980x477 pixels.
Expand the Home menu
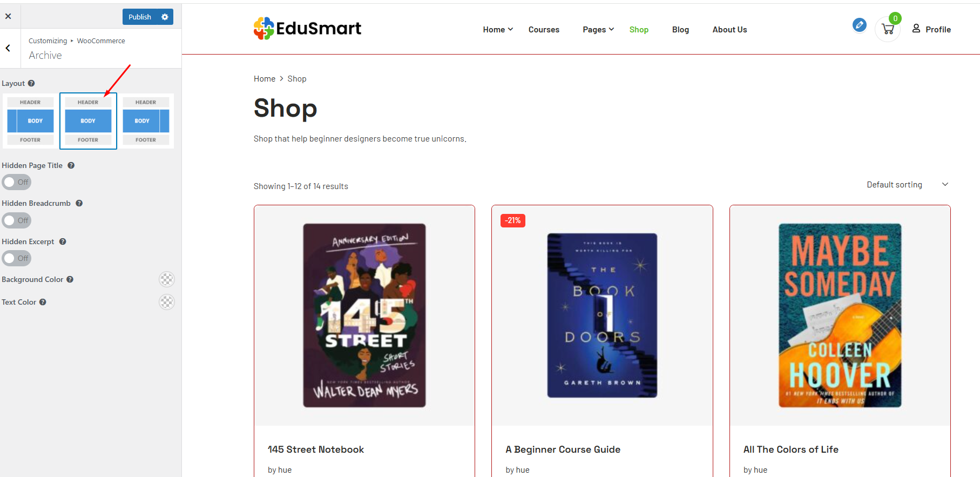point(498,30)
